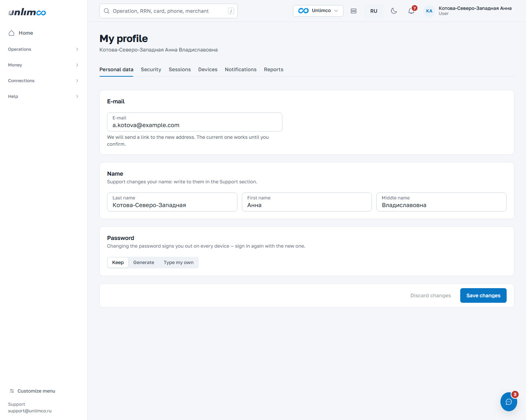Click Discard changes
The image size is (526, 420).
431,295
